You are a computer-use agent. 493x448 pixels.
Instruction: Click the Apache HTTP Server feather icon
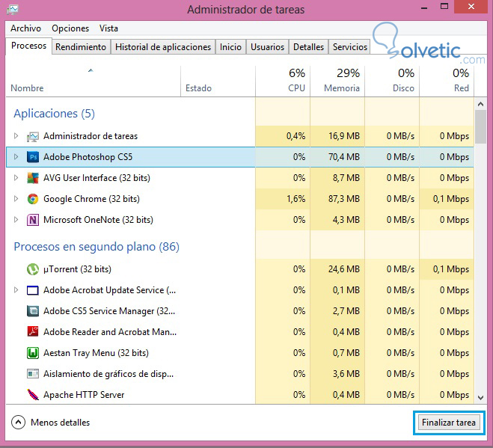point(33,395)
